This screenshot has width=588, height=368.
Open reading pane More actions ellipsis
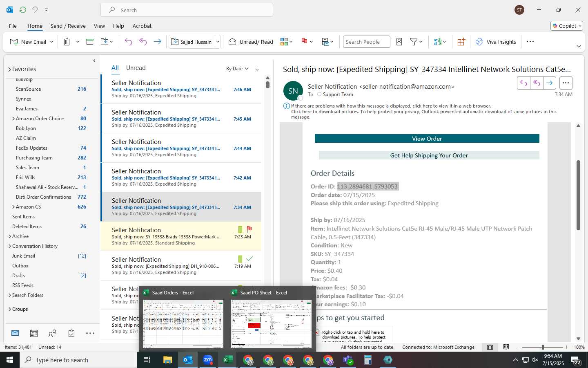point(566,83)
